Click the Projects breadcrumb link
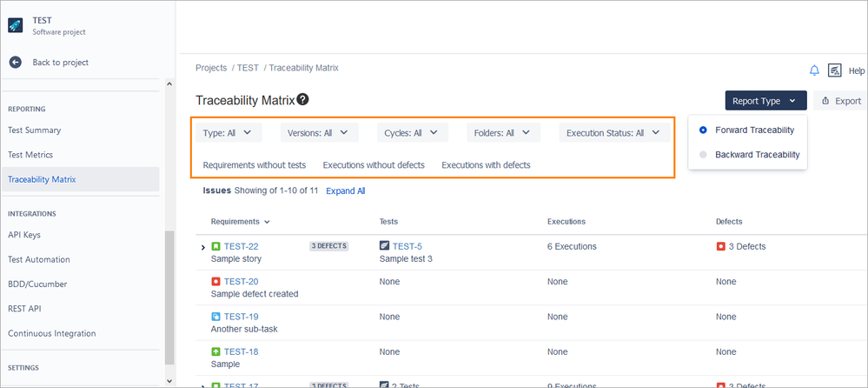The height and width of the screenshot is (388, 868). pos(211,68)
